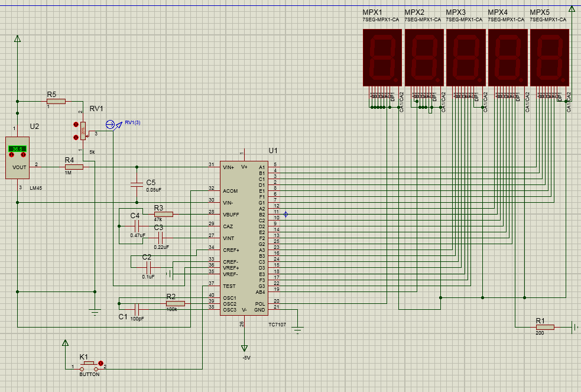Screen dimensions: 581x392
Task: Select the ground symbol beside capacitor C2
Action: point(170,274)
